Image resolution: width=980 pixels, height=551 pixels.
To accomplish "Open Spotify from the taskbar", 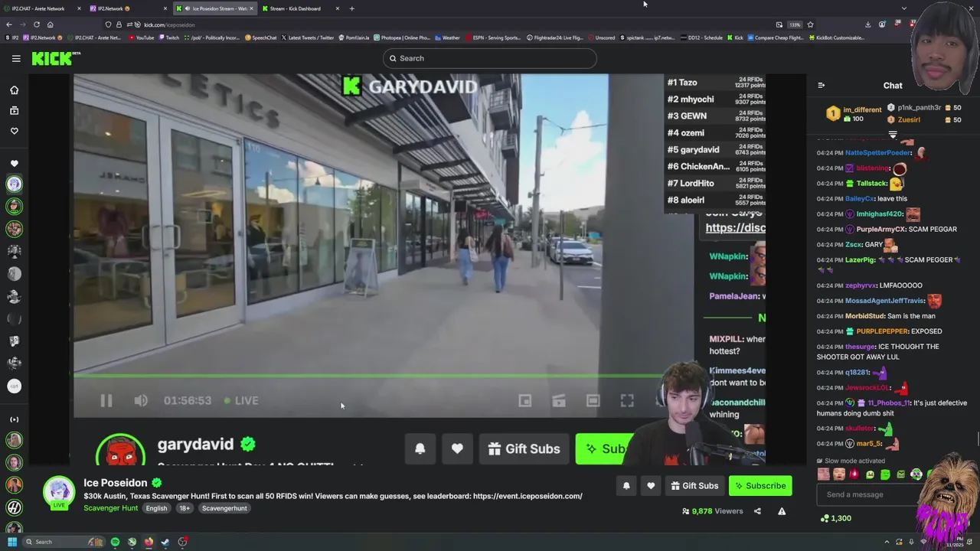I will [x=115, y=542].
